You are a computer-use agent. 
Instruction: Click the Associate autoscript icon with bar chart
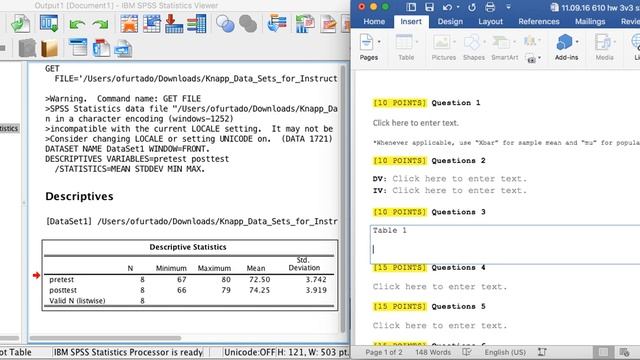[x=304, y=24]
